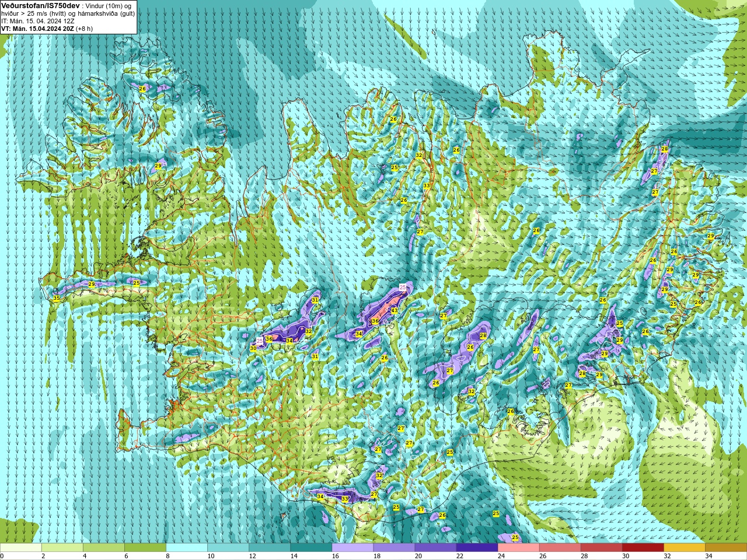Pick the 28–30 m/s red legend swatch

[601, 547]
